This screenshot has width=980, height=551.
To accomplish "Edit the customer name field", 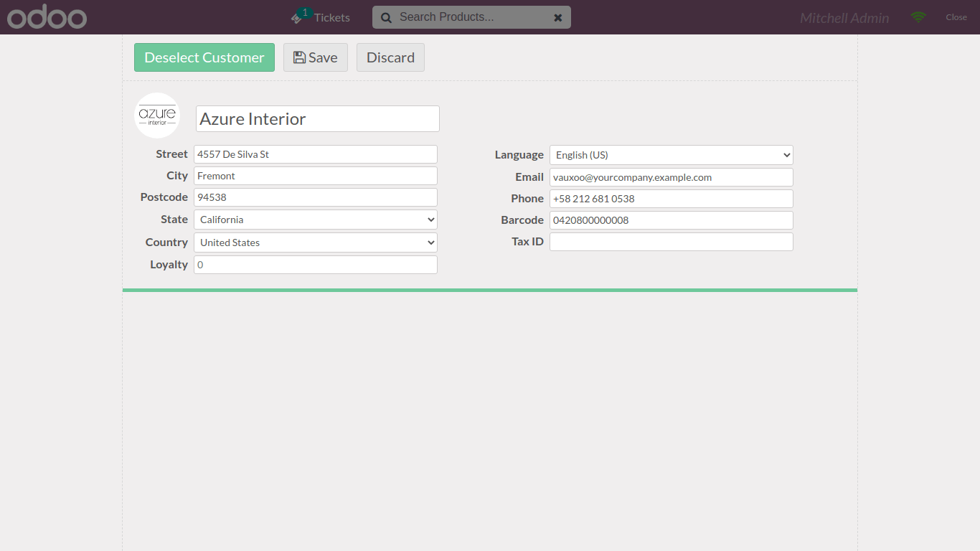I will [318, 119].
